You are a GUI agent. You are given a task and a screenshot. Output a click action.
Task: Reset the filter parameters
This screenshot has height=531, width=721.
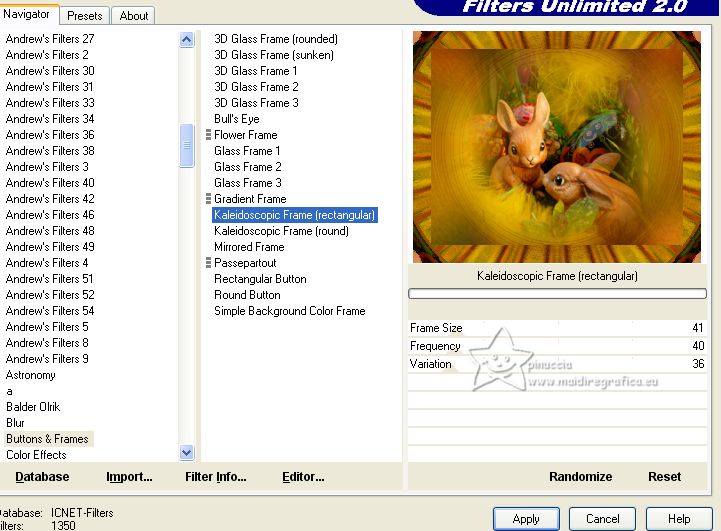coord(664,477)
